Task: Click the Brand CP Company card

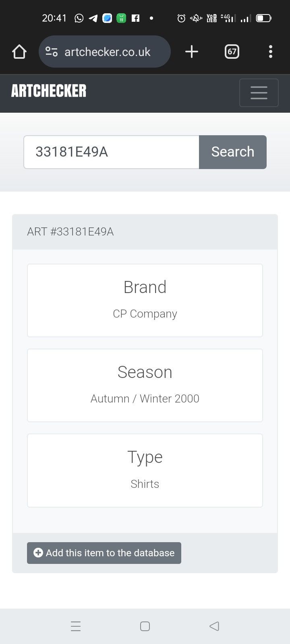Action: pyautogui.click(x=145, y=300)
